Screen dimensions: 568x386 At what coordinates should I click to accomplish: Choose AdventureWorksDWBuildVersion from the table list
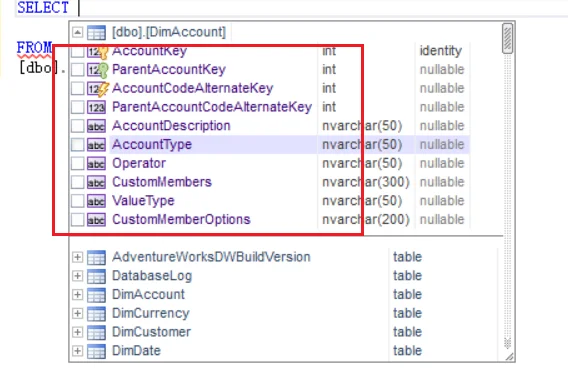(x=211, y=257)
